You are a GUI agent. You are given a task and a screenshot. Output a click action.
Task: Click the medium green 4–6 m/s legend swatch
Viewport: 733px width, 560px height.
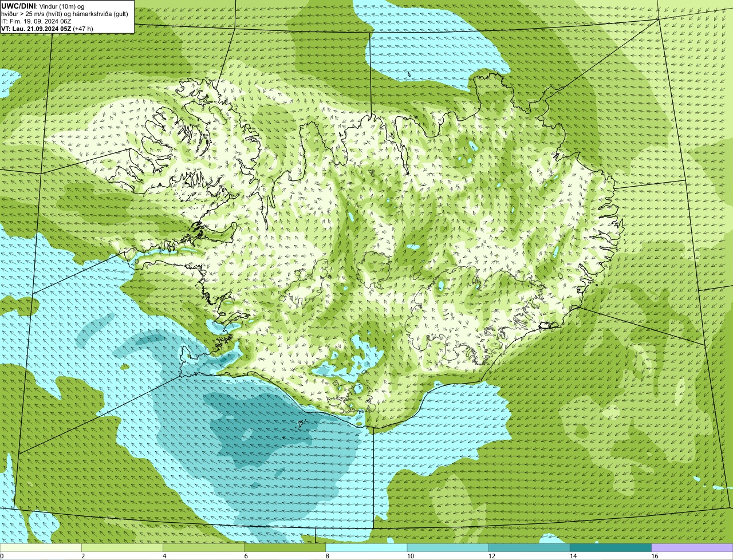pyautogui.click(x=204, y=548)
